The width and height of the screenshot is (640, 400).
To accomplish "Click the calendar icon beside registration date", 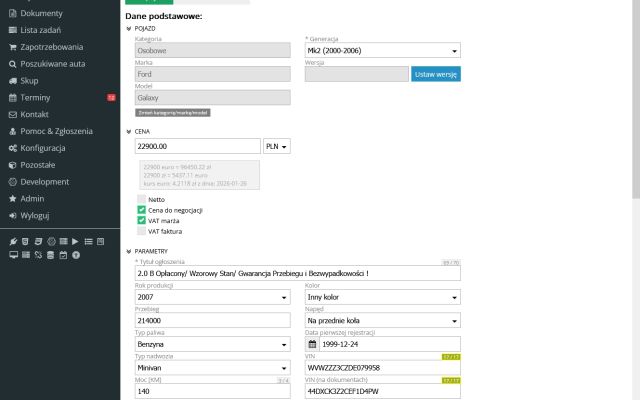I will click(312, 344).
